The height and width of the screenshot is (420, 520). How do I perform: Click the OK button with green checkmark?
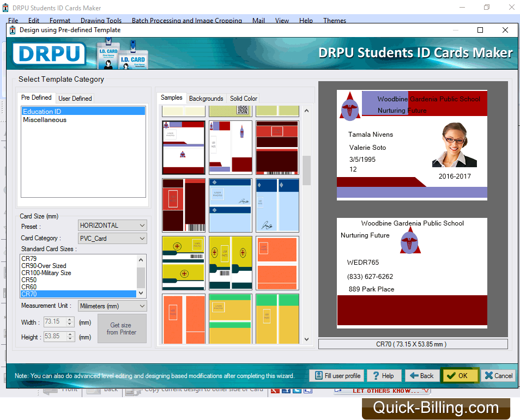click(460, 375)
